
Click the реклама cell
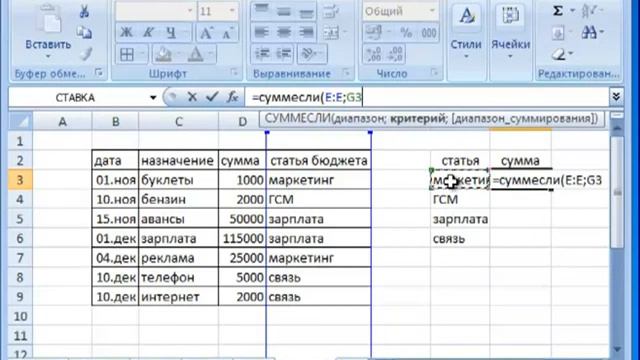(x=178, y=258)
